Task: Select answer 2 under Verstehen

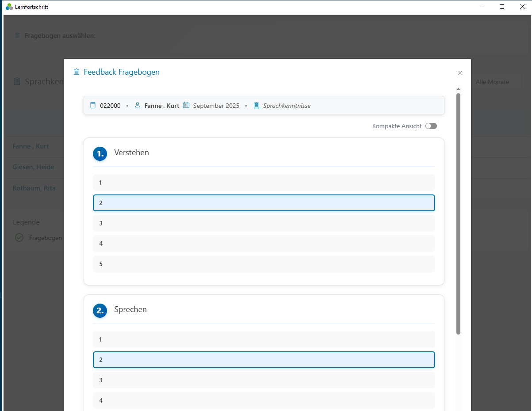Action: (264, 203)
